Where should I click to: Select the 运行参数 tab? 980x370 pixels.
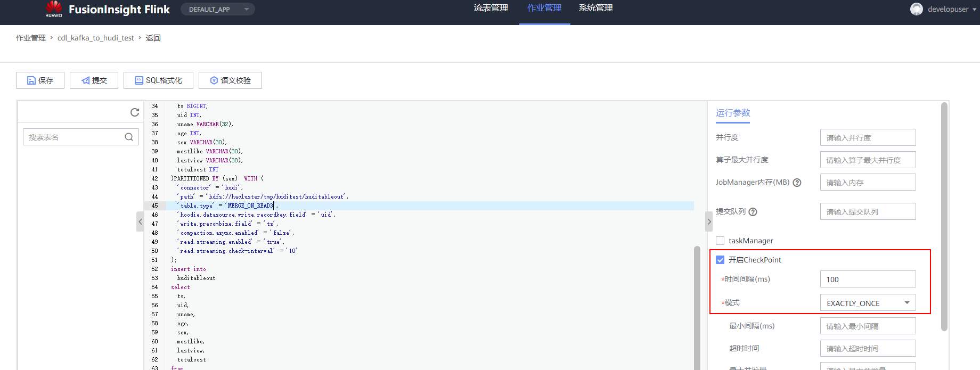pyautogui.click(x=733, y=113)
